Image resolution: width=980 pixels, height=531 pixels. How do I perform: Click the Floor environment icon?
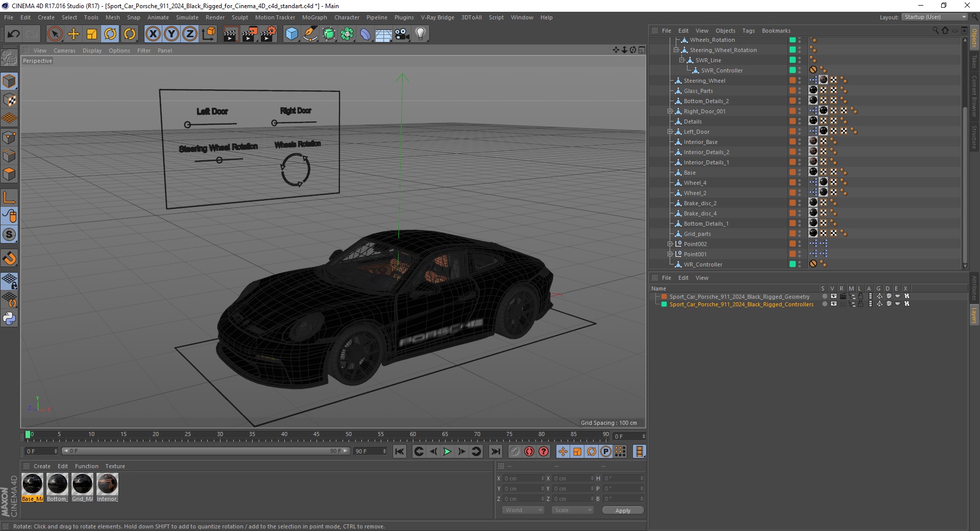[x=384, y=34]
